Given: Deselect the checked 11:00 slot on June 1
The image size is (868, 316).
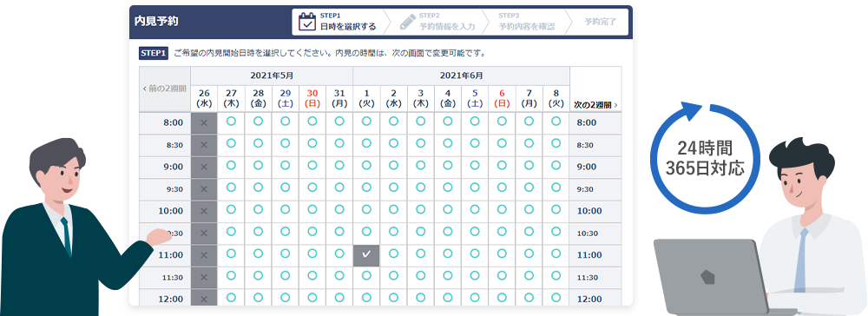Looking at the screenshot, I should (x=366, y=255).
